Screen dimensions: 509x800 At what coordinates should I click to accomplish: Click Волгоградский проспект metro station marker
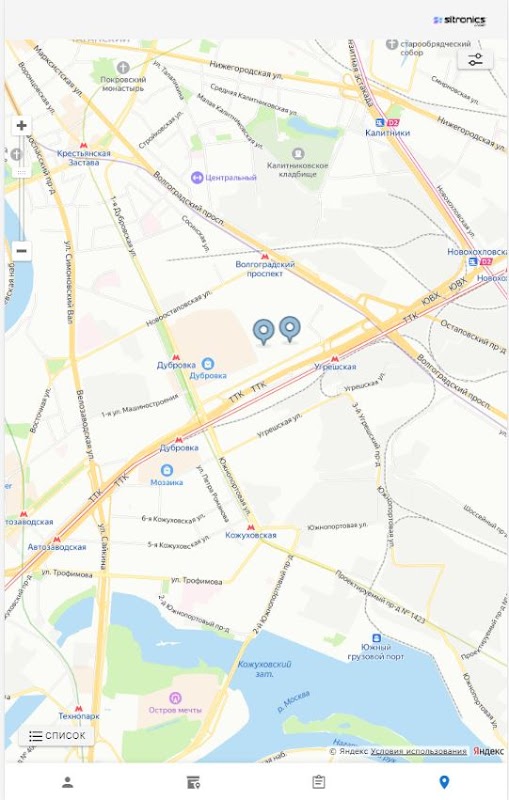(x=264, y=256)
